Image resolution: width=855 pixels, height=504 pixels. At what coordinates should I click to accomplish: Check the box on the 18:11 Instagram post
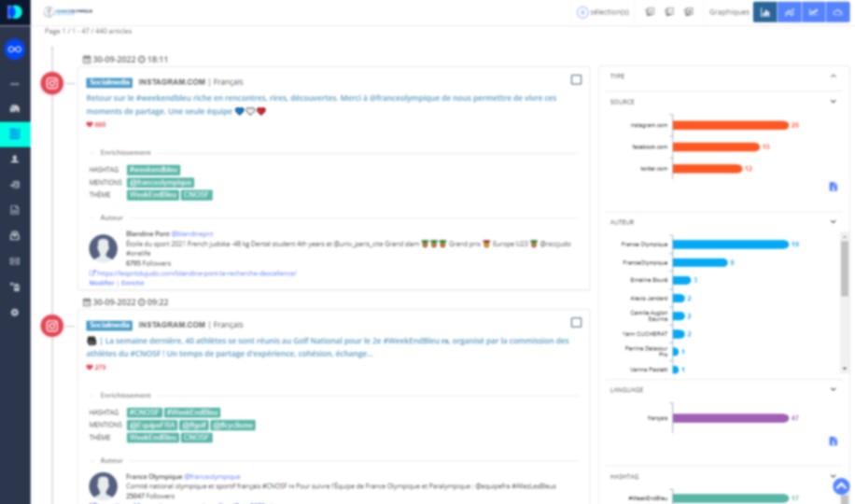point(576,80)
